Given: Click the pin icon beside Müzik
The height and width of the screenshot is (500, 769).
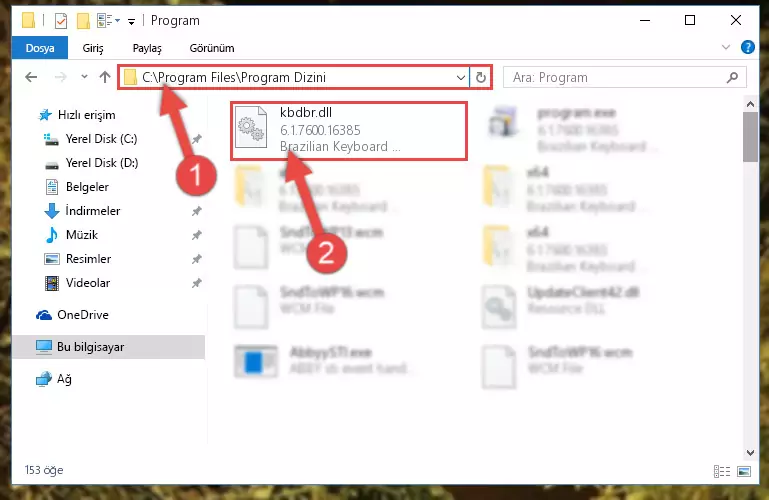Looking at the screenshot, I should pyautogui.click(x=196, y=235).
